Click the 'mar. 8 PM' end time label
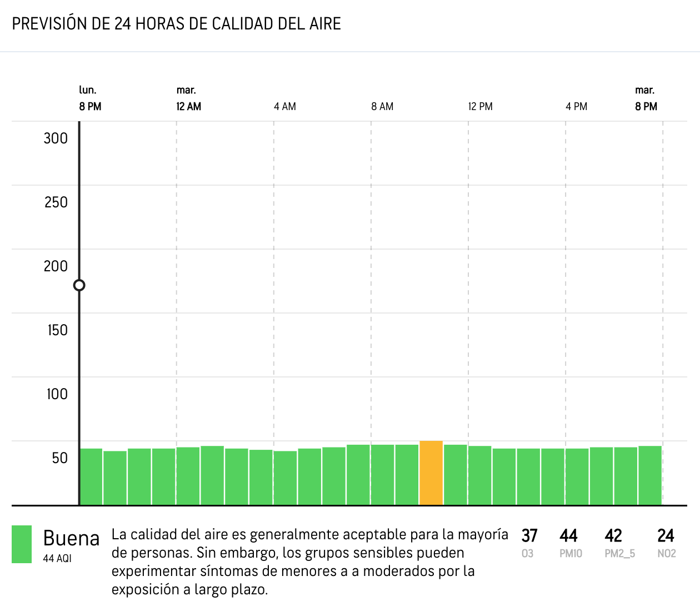700x616 pixels. (646, 98)
